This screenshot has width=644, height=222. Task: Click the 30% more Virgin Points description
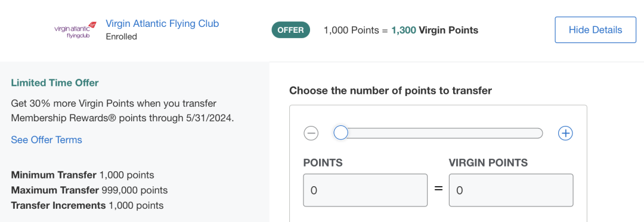click(x=122, y=110)
